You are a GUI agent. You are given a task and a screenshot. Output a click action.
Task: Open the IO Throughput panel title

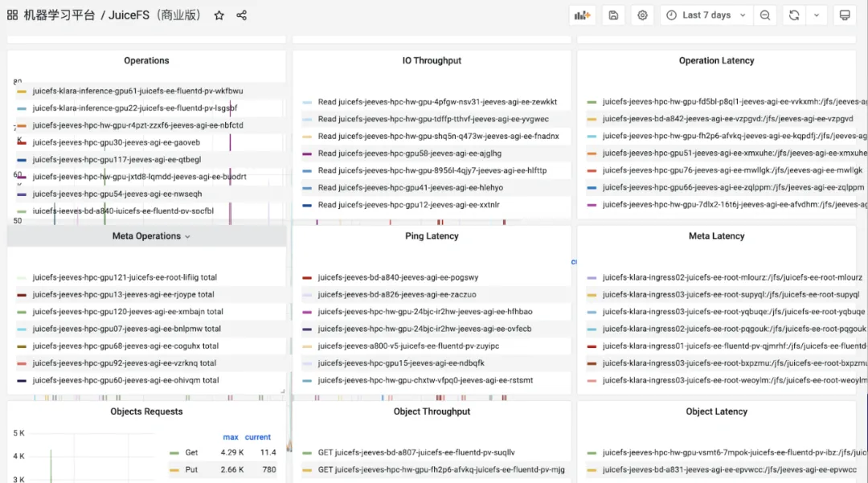(x=432, y=61)
